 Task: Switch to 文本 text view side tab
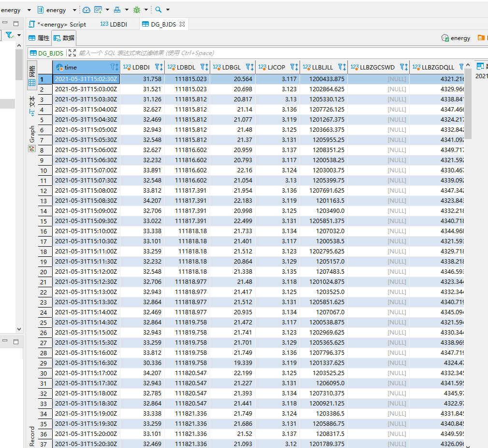[x=32, y=106]
